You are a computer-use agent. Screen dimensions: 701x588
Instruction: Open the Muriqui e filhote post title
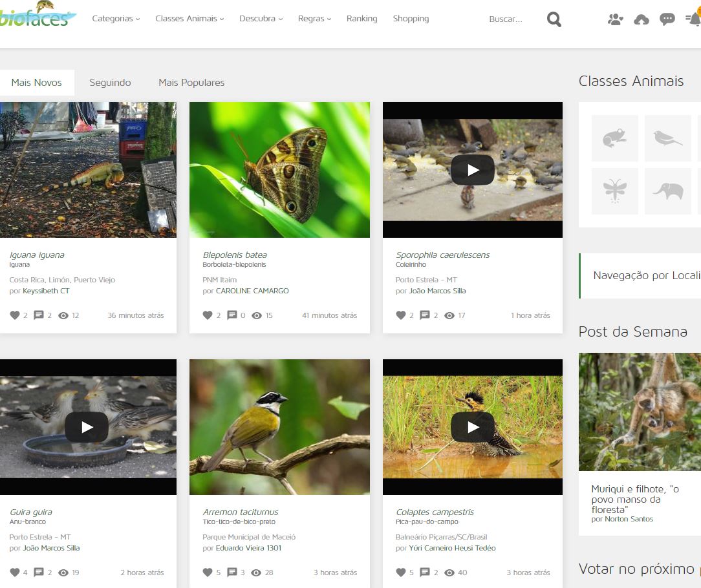pos(635,499)
